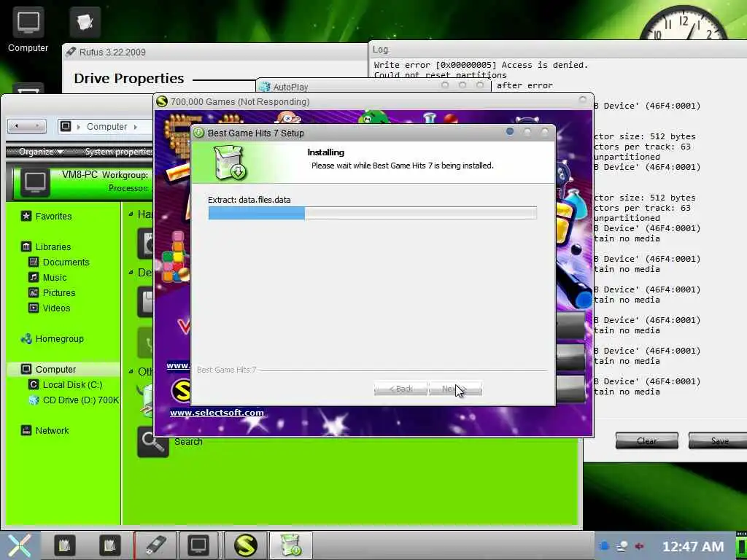
Task: Select Homegroup in Explorer sidebar
Action: pos(60,338)
